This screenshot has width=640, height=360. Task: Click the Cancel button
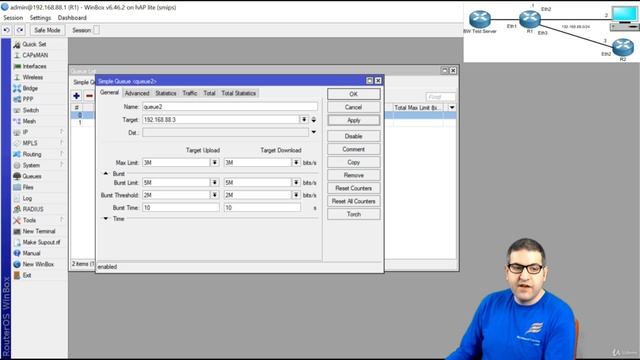[x=353, y=107]
